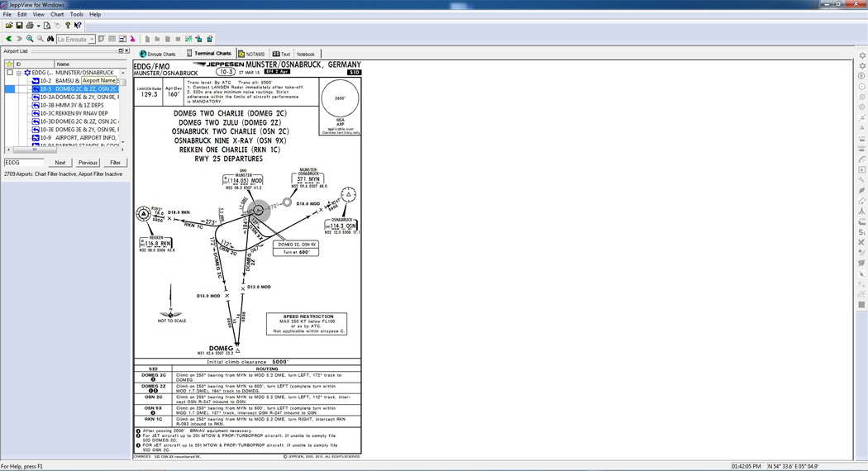
Task: Click the coordinates readout in the status bar
Action: pos(794,467)
